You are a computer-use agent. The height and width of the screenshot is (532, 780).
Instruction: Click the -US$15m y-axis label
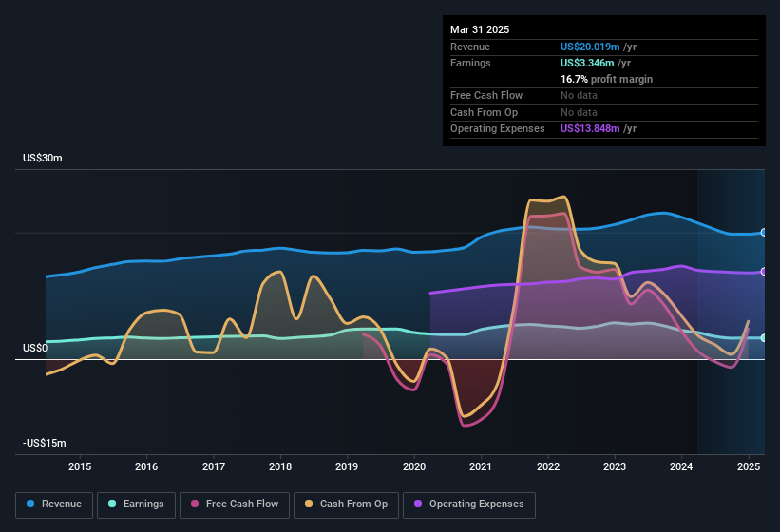[x=45, y=443]
